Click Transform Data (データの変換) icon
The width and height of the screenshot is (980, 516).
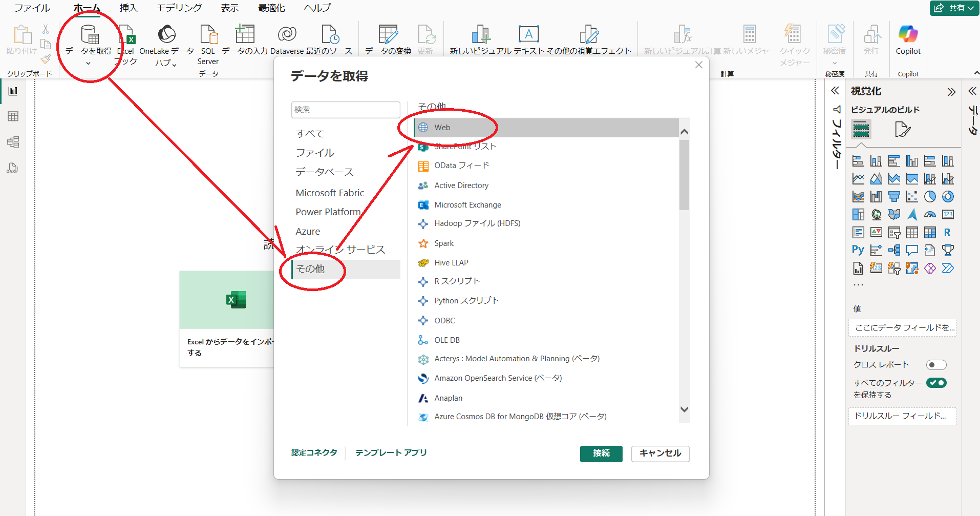(x=388, y=34)
